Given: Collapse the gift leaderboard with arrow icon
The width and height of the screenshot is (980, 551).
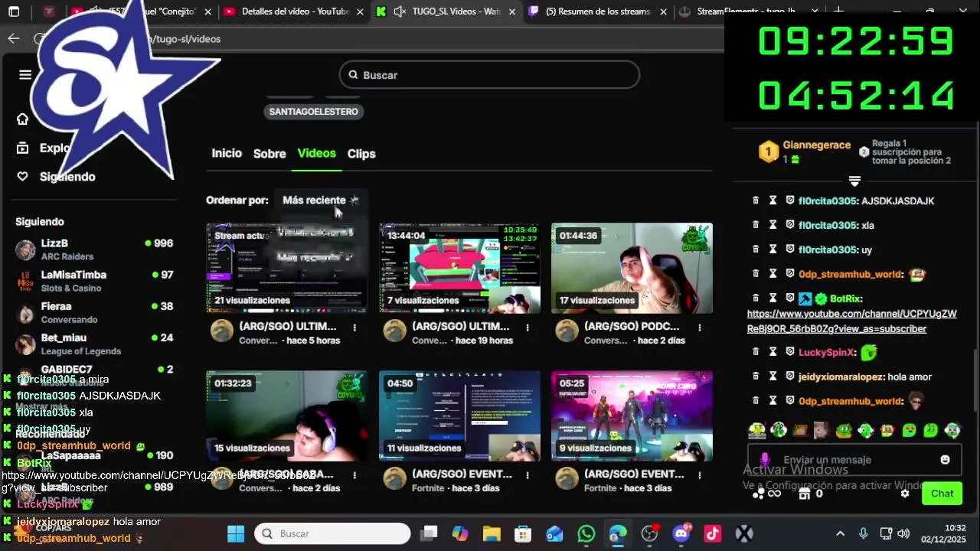Looking at the screenshot, I should pos(854,181).
